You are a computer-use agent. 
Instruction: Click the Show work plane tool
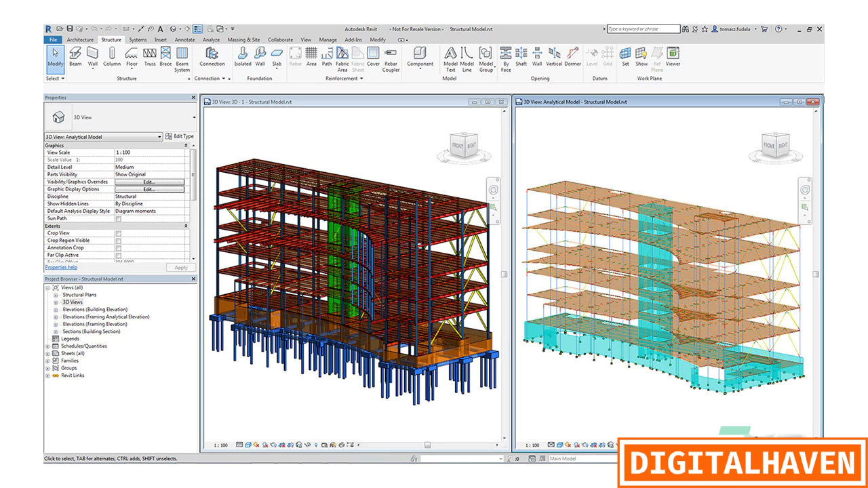pyautogui.click(x=642, y=57)
